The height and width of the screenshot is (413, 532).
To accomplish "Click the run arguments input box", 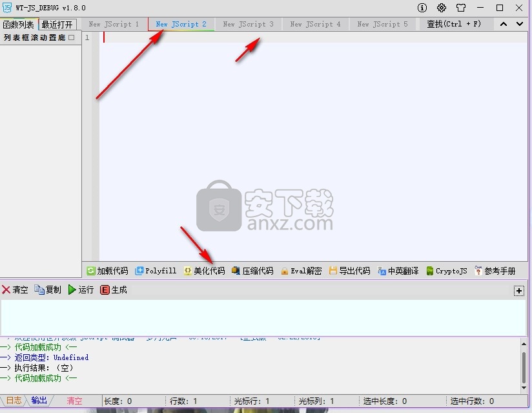I will (263, 317).
